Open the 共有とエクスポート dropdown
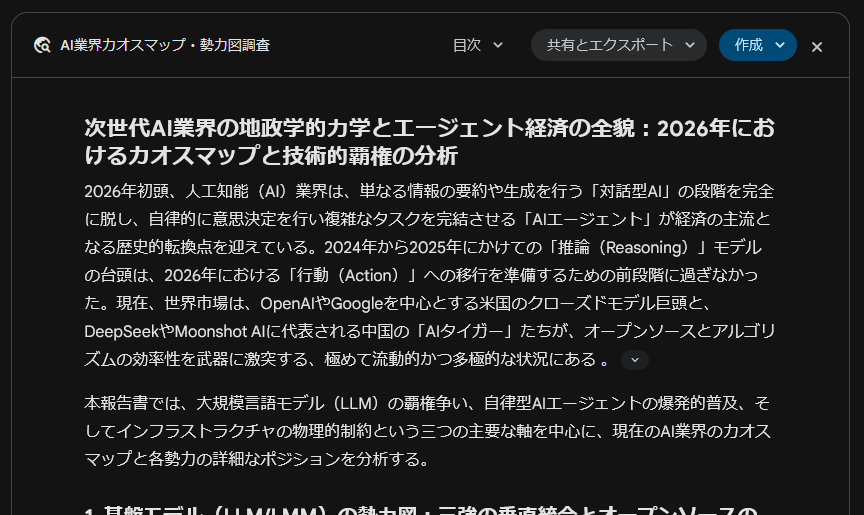 point(619,45)
